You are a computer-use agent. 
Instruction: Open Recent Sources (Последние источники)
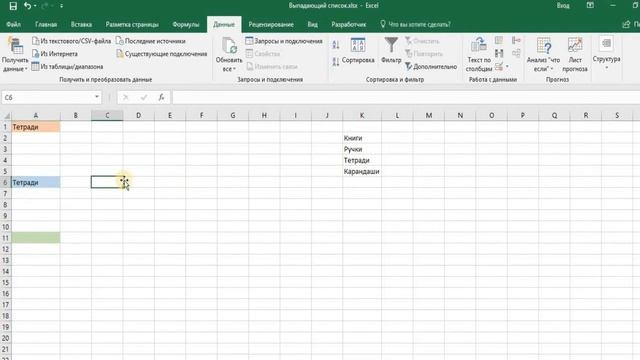(x=151, y=41)
